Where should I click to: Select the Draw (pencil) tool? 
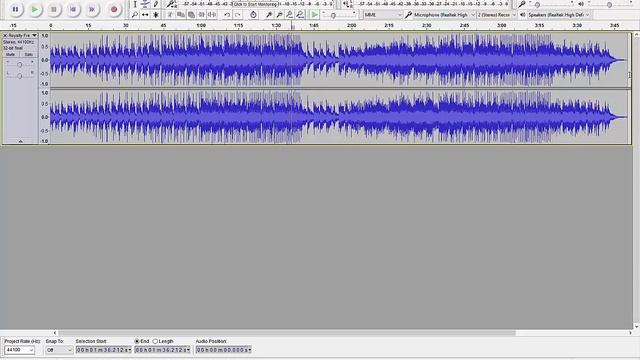tap(156, 4)
